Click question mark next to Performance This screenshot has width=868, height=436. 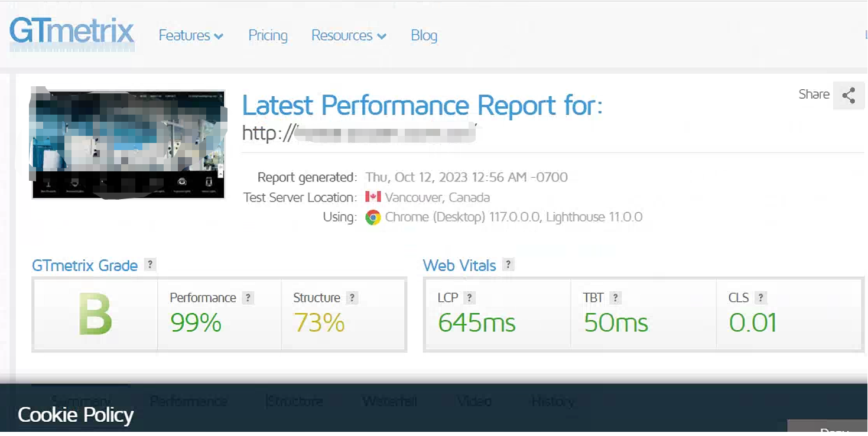point(249,298)
